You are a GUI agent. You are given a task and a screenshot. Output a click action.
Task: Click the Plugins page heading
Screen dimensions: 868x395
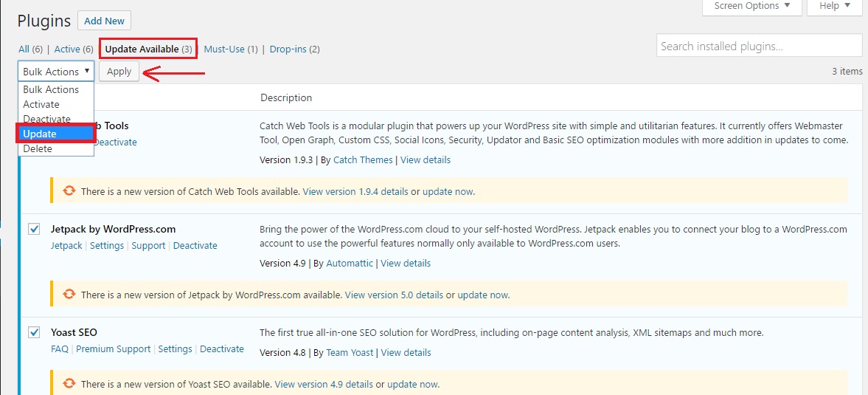(x=44, y=21)
